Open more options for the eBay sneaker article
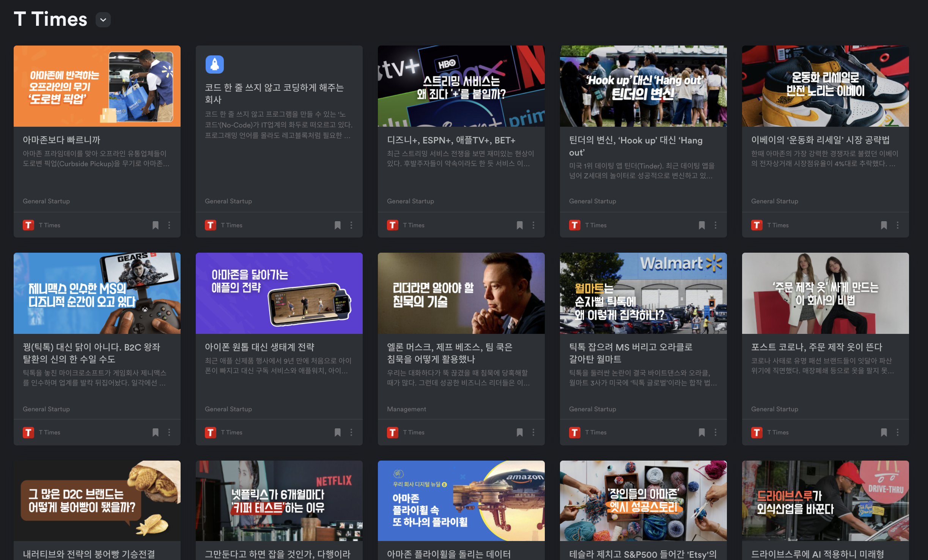 coord(898,225)
